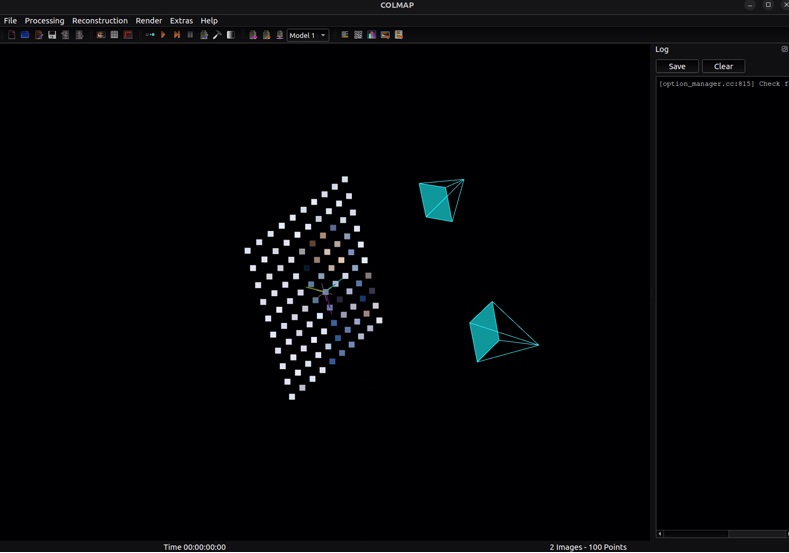Create a new project from toolbar
The width and height of the screenshot is (789, 553).
click(11, 35)
